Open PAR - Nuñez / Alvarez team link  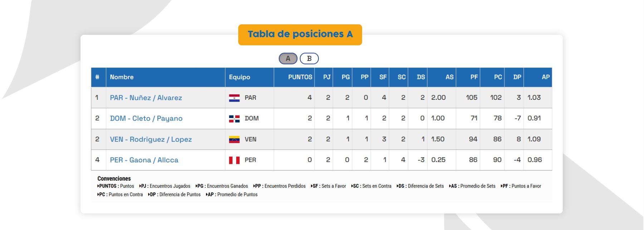146,98
